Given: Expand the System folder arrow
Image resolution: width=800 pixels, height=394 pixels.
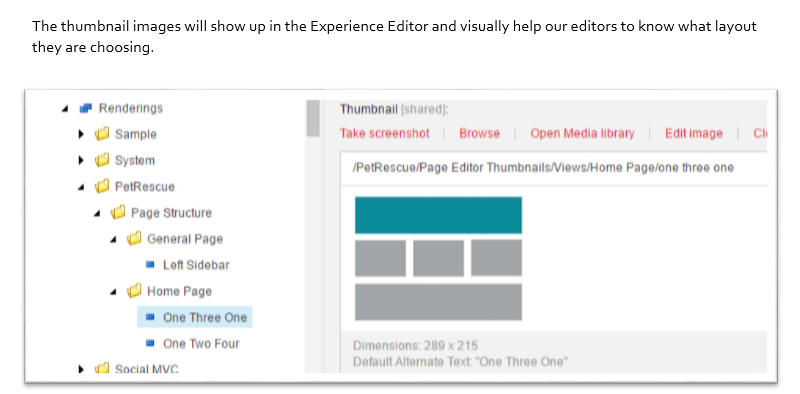Looking at the screenshot, I should tap(81, 160).
